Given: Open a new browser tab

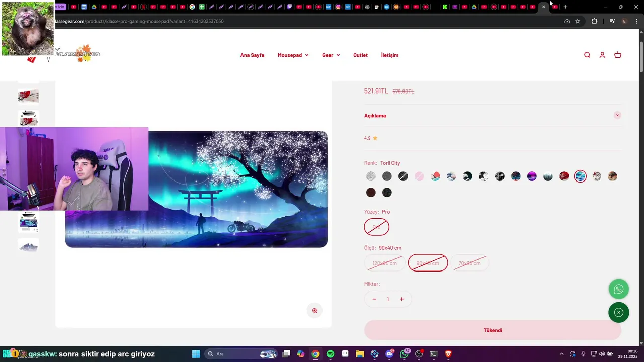Looking at the screenshot, I should (566, 7).
